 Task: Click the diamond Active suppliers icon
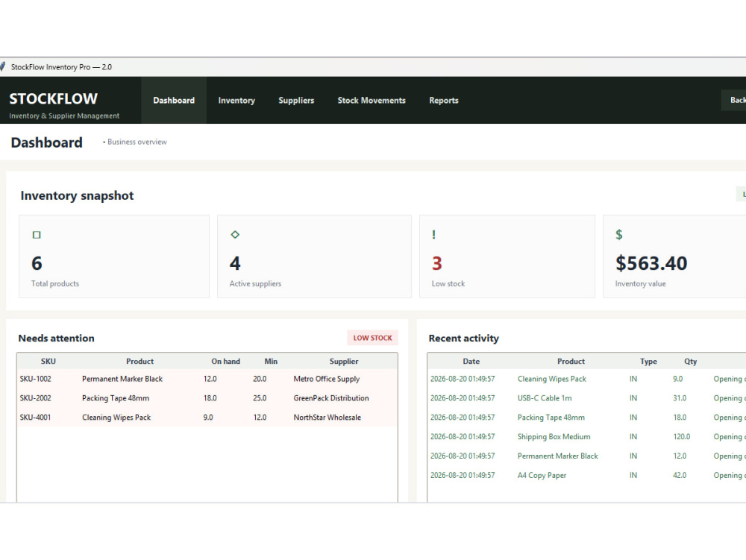coord(235,234)
